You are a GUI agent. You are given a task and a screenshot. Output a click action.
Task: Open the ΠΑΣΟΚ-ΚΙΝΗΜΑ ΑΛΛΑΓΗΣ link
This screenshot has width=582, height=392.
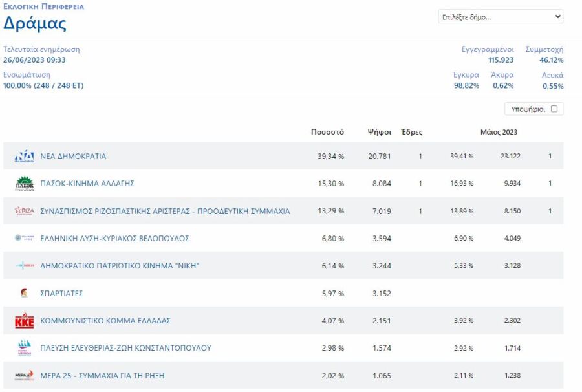click(x=87, y=184)
